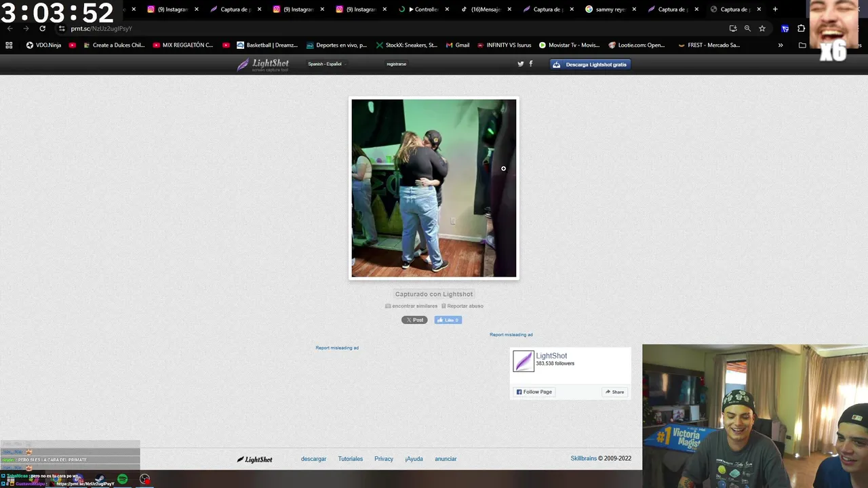Click the address bar URL prnt.sc

pos(101,28)
